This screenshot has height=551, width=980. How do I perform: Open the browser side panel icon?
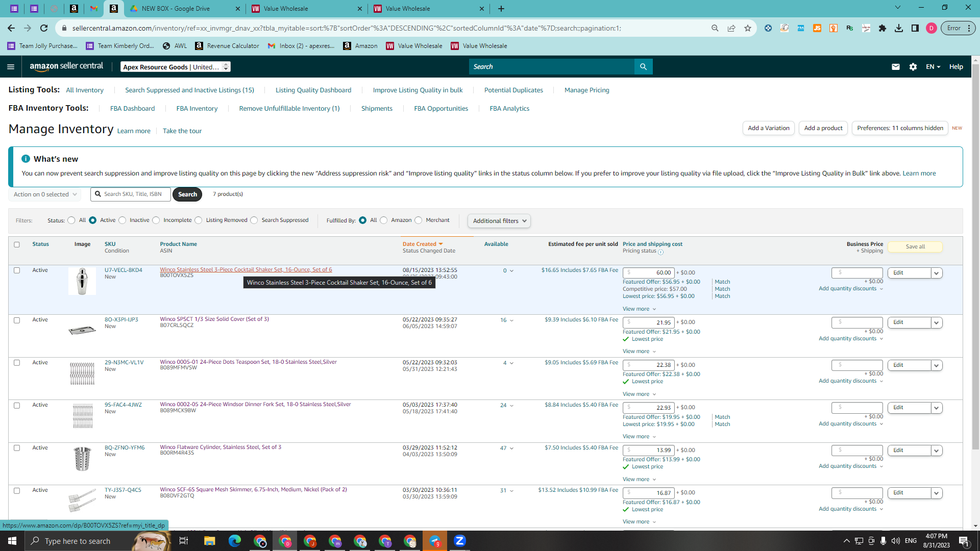915,28
